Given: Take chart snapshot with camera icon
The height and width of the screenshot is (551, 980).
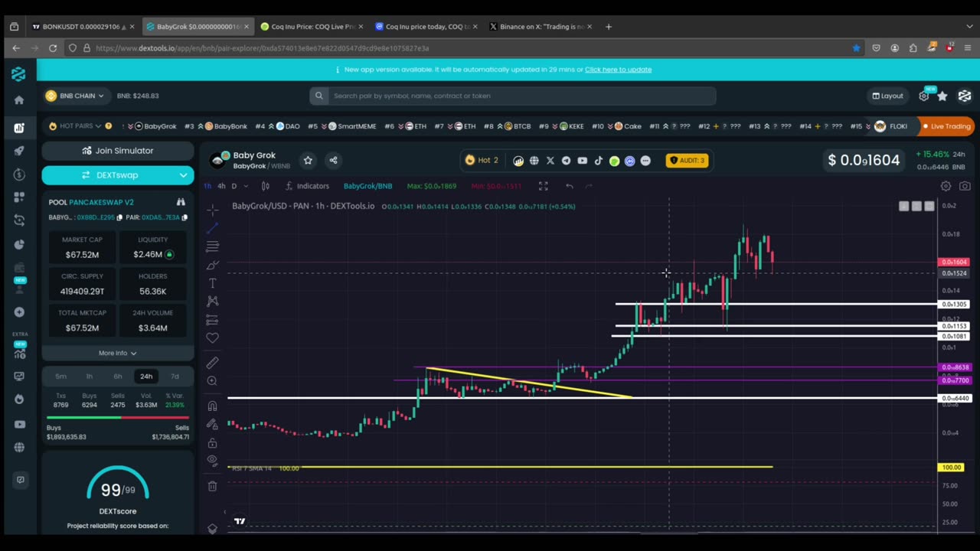Looking at the screenshot, I should coord(965,186).
